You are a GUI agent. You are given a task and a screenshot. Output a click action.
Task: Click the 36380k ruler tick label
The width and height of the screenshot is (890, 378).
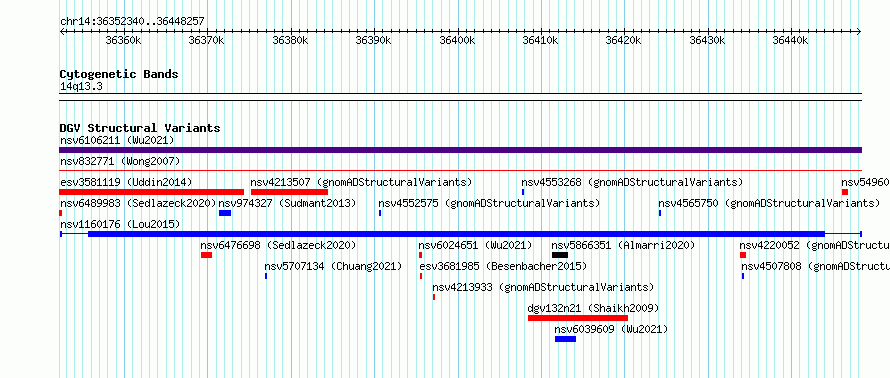coord(291,41)
